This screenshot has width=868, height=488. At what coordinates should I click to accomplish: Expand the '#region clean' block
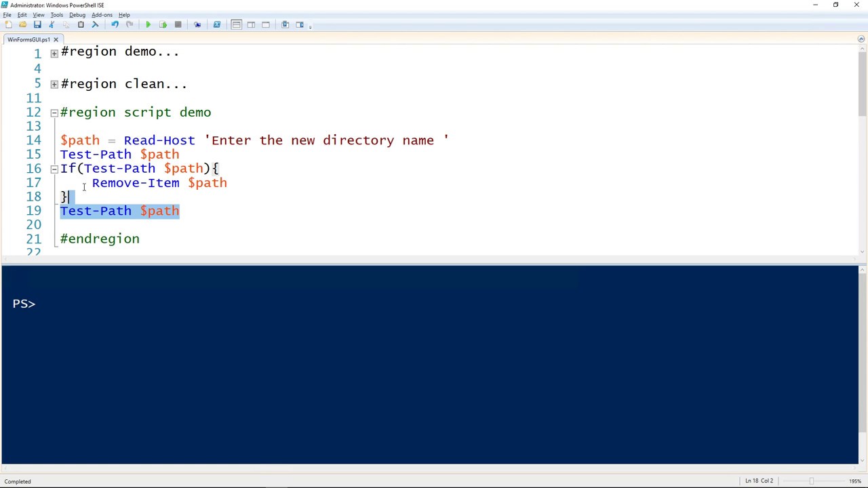54,85
